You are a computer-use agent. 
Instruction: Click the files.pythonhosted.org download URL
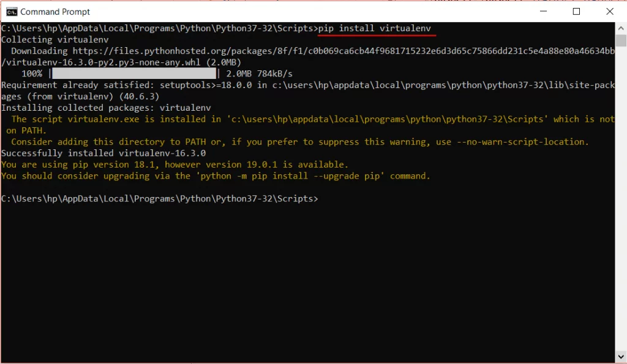coord(344,51)
